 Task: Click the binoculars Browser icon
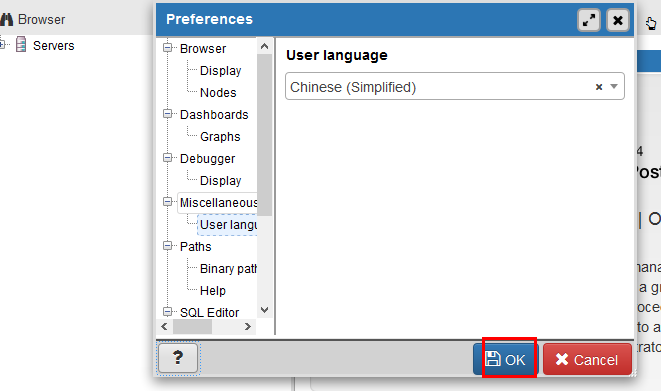pyautogui.click(x=7, y=19)
